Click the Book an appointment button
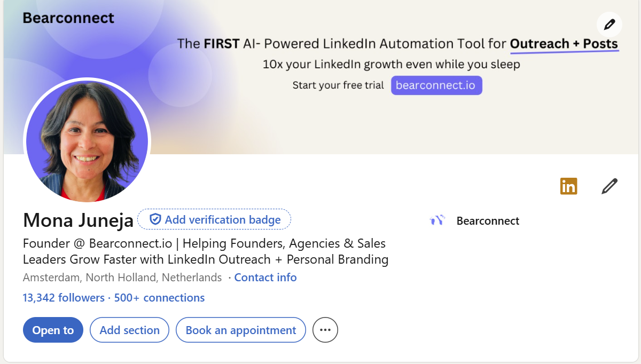The image size is (641, 364). [x=240, y=330]
